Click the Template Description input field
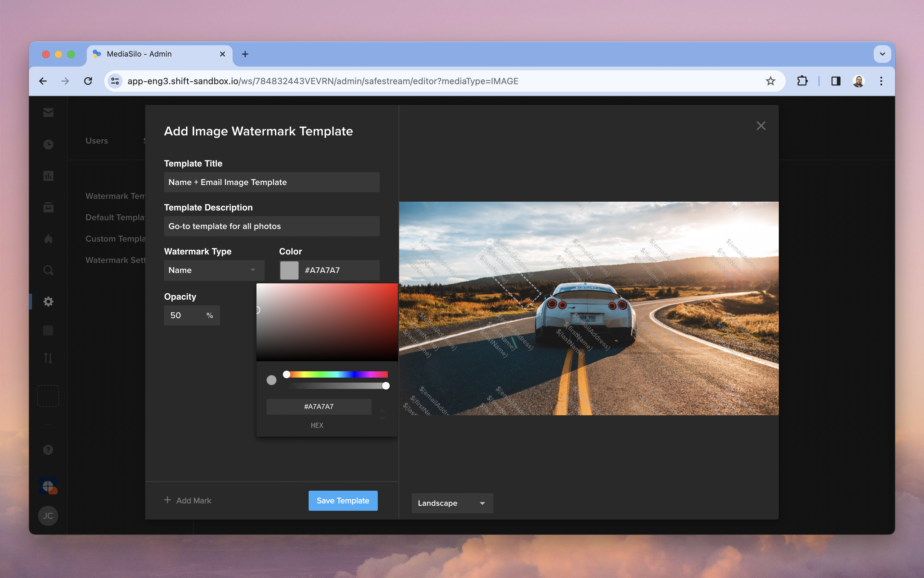The image size is (924, 578). point(272,226)
